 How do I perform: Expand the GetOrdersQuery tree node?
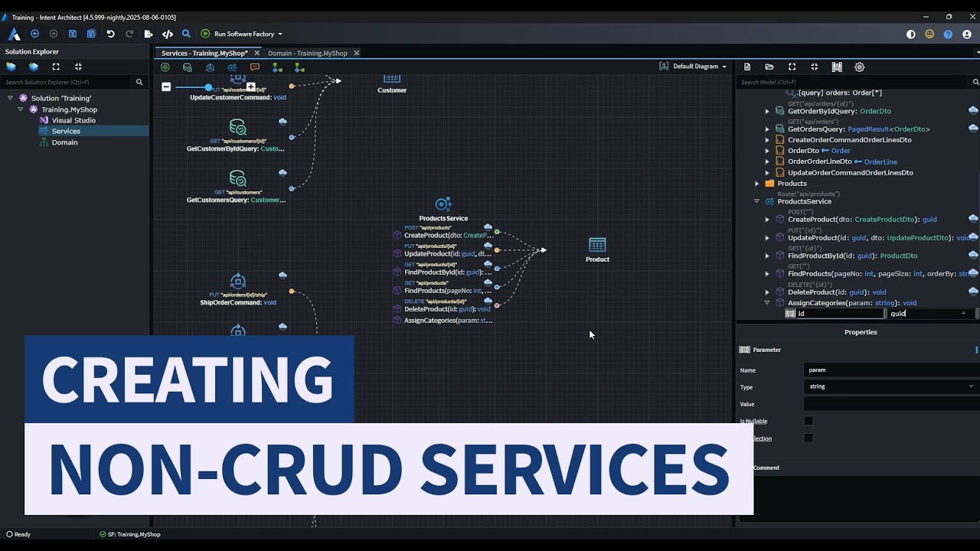(767, 129)
